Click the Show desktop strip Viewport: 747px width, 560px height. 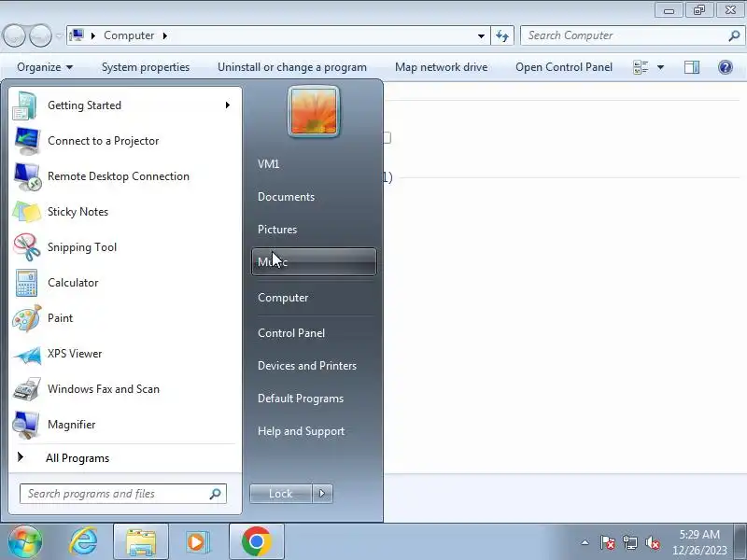coord(740,541)
